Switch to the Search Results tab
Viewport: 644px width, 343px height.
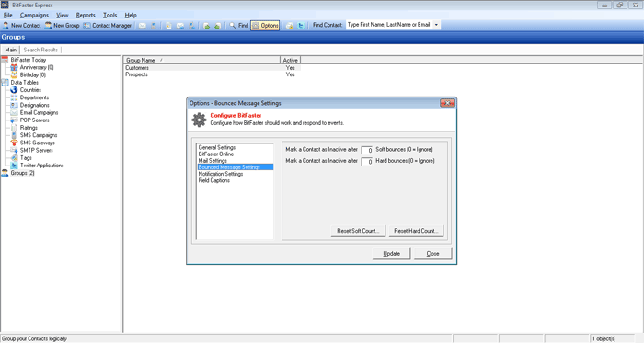click(40, 50)
